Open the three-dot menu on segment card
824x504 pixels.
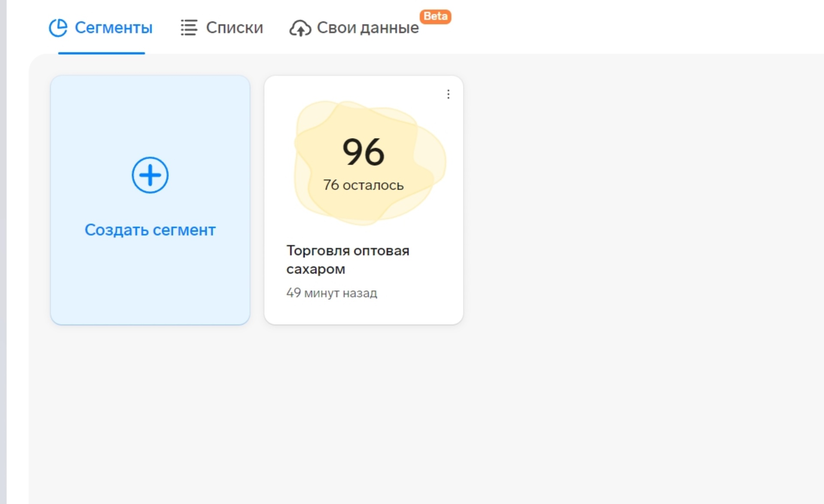448,94
